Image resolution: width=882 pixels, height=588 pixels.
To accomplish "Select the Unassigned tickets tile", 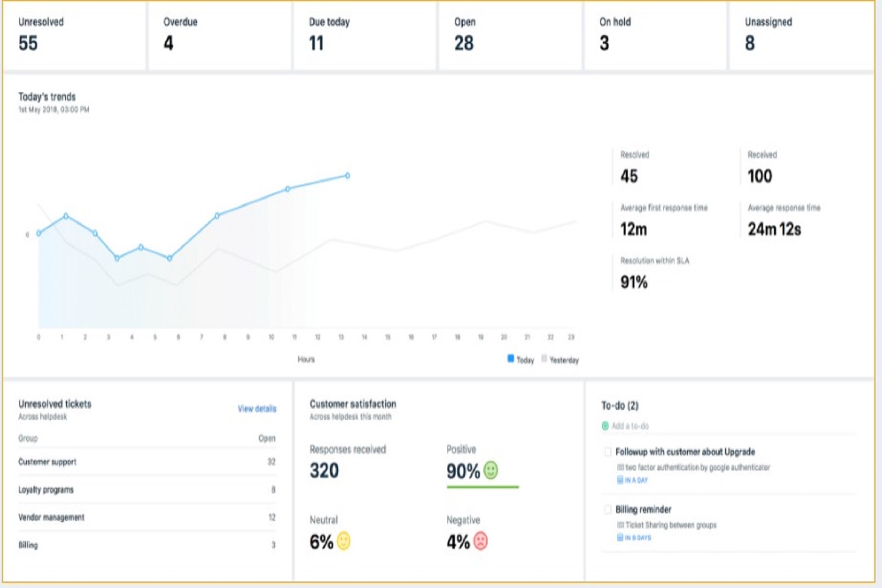I will 801,35.
